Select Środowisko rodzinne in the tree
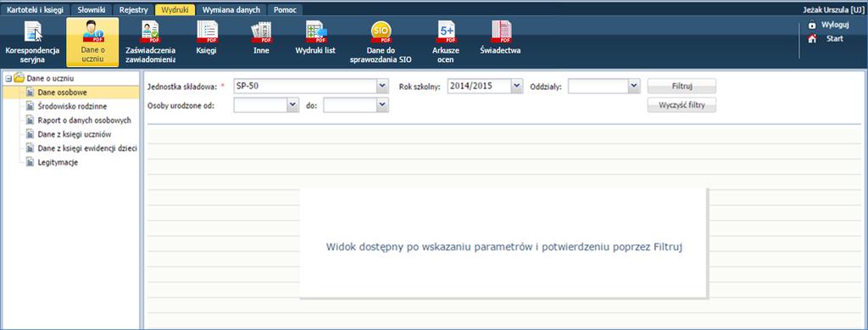 [x=73, y=106]
